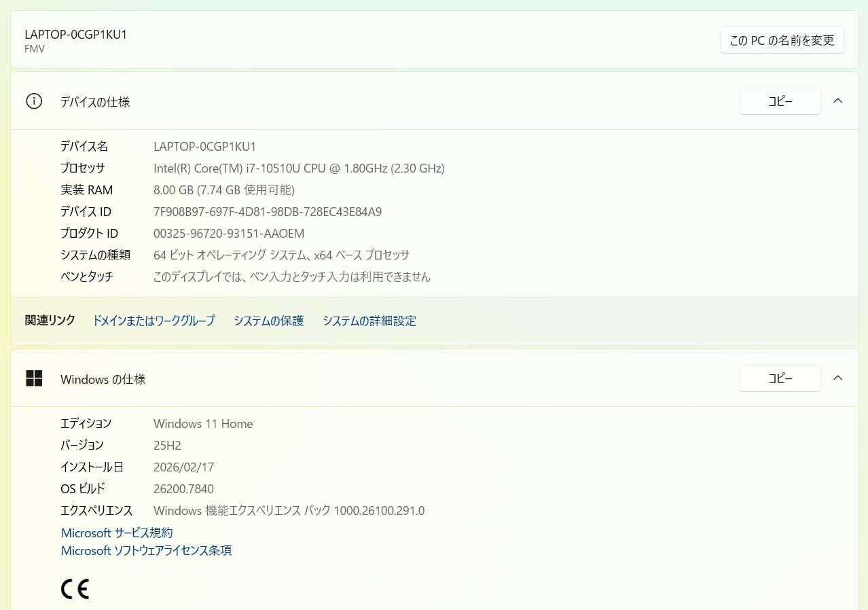
Task: Select the LAPTOP-0CGP1KU1 title at top
Action: (75, 35)
